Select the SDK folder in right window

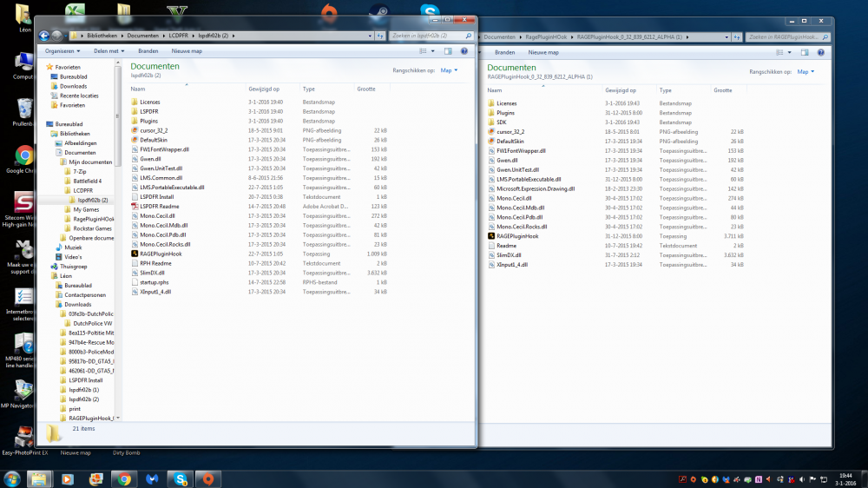501,122
